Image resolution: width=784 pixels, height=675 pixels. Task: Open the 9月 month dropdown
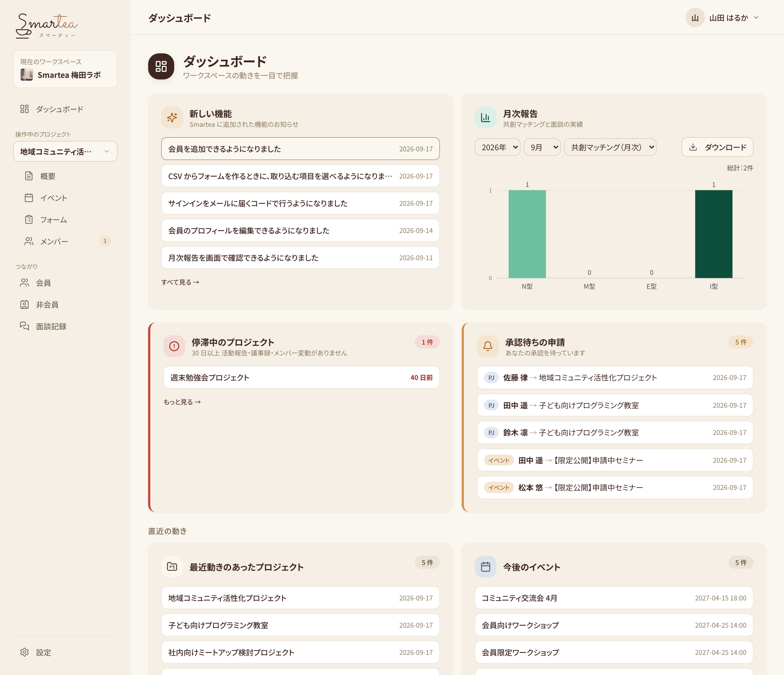coord(542,147)
